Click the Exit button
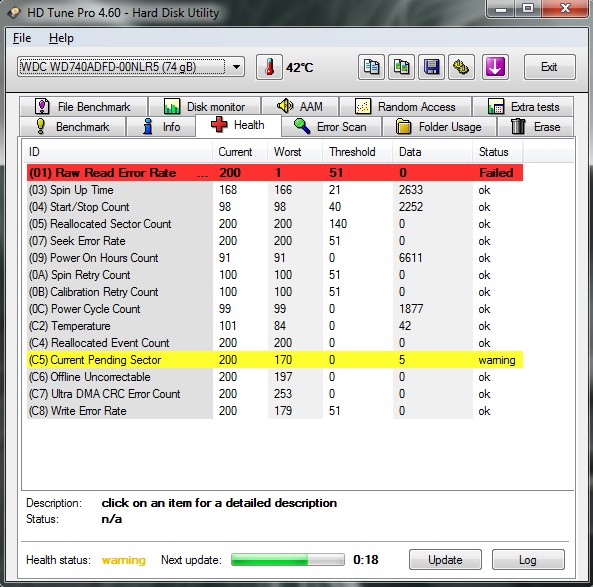Screen dimensions: 593x587 (550, 67)
